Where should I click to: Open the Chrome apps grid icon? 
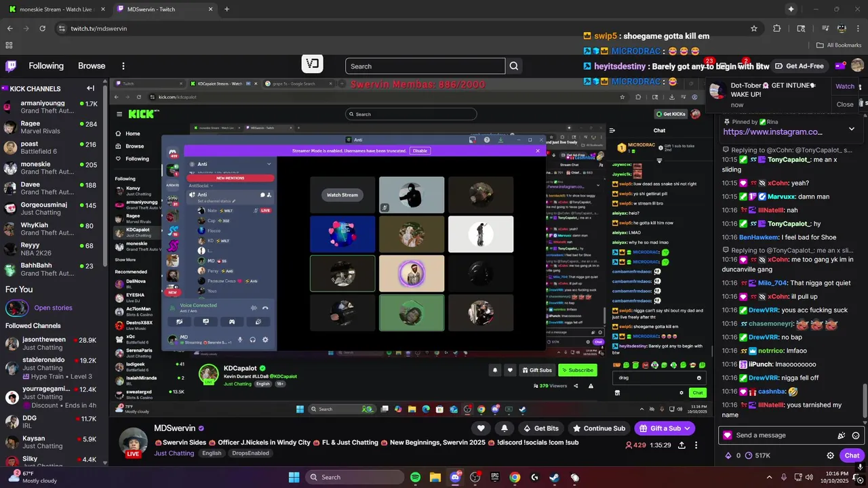(x=9, y=45)
